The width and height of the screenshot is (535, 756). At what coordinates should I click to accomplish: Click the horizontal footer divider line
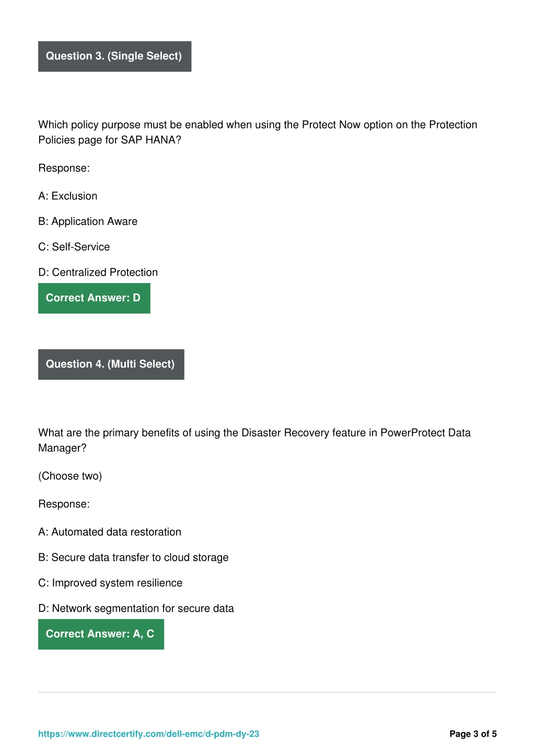tap(267, 692)
